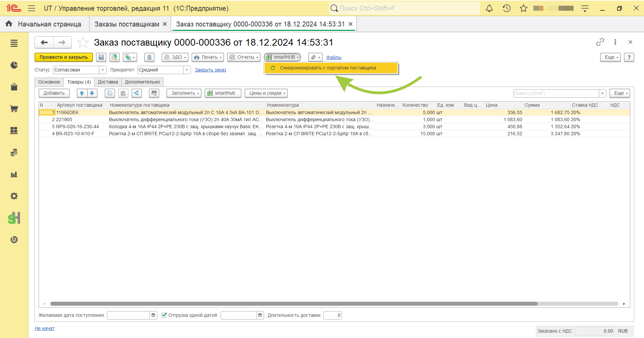The image size is (644, 338).
Task: Expand the Статус dropdown
Action: point(103,70)
